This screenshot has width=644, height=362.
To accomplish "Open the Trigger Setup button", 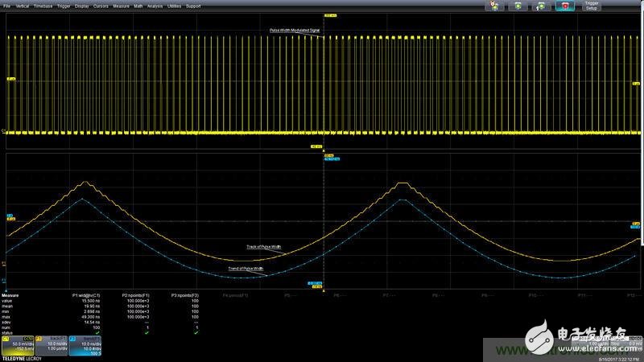I will (592, 6).
